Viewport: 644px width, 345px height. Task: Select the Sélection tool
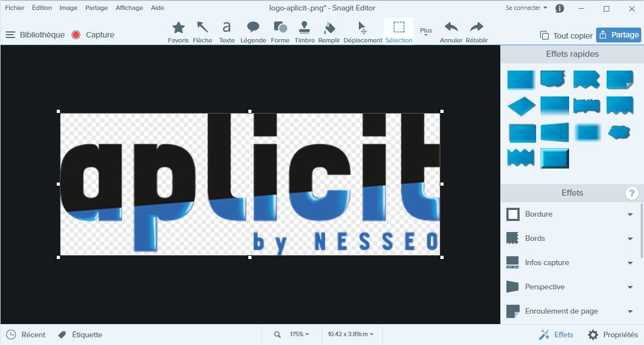pyautogui.click(x=399, y=32)
